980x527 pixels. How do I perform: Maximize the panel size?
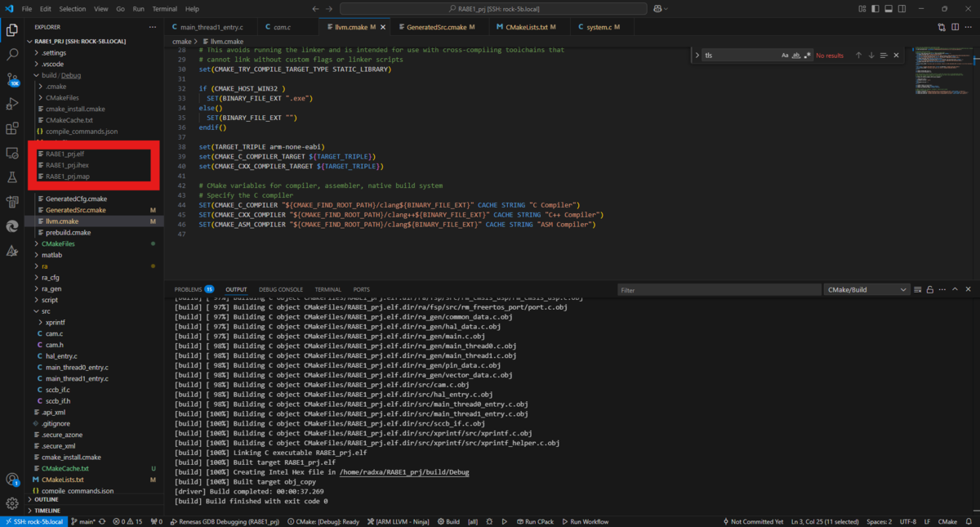point(954,289)
